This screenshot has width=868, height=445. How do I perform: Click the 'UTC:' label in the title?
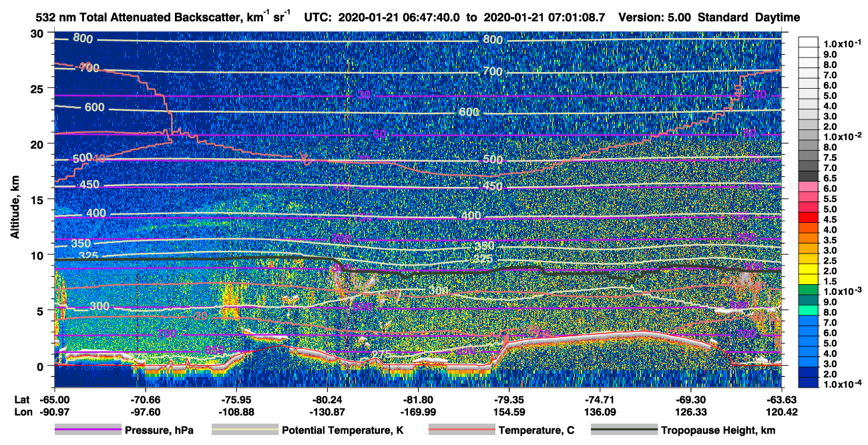(x=317, y=18)
